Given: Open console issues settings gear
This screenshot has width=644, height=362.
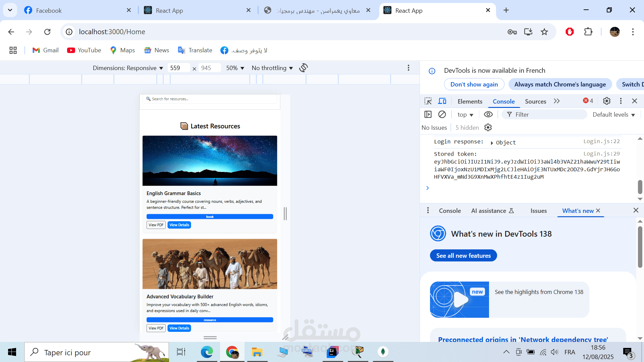Looking at the screenshot, I should [x=488, y=128].
